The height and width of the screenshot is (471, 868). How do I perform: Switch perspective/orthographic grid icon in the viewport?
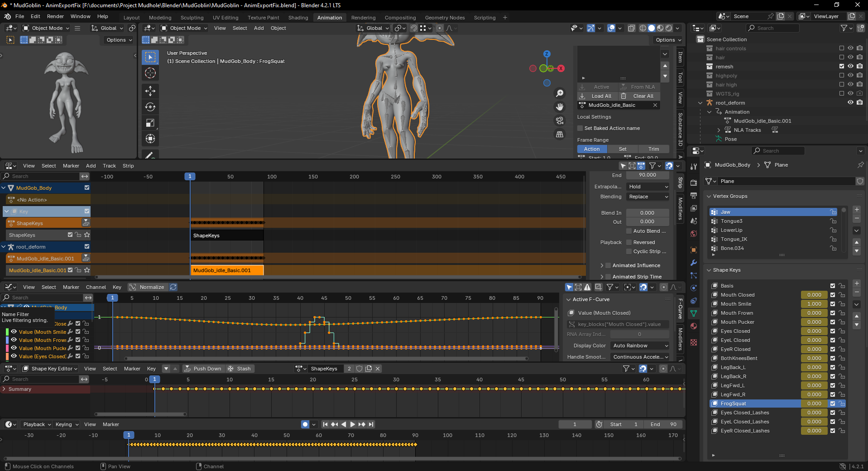[x=560, y=134]
